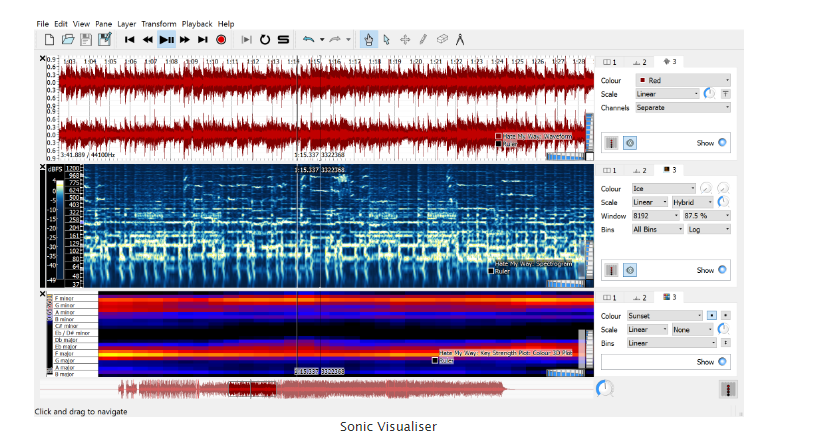Open the Playback menu
The image size is (835, 439).
[197, 24]
